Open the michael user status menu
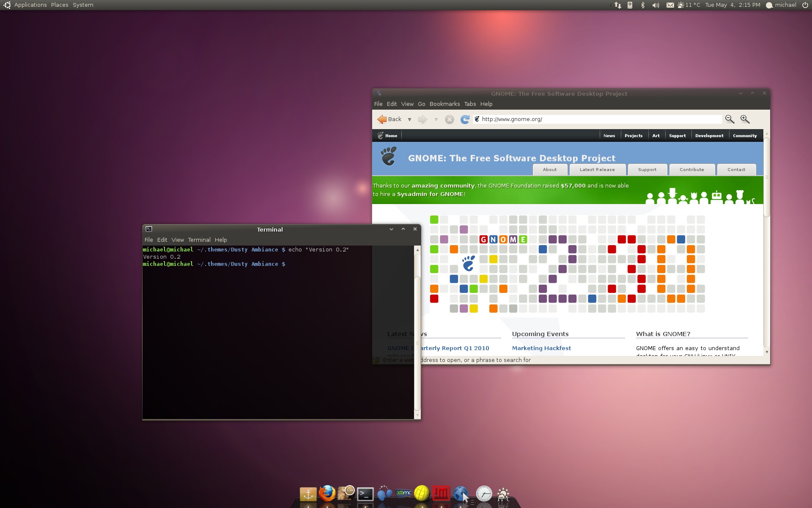812x508 pixels. click(781, 5)
